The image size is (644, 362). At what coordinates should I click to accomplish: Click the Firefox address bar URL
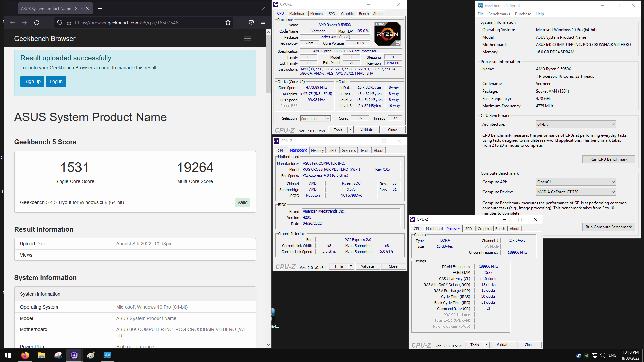click(x=127, y=23)
